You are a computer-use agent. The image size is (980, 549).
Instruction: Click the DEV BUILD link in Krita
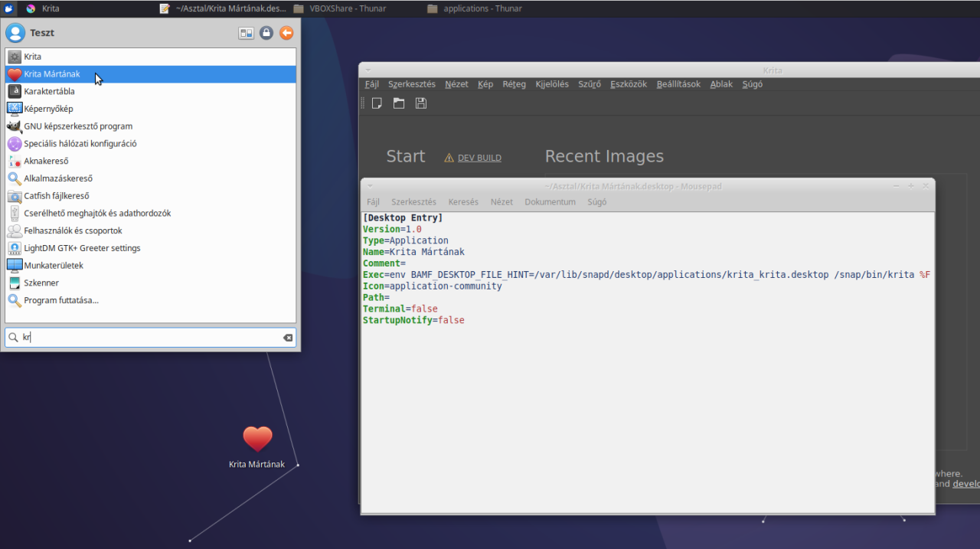tap(479, 158)
